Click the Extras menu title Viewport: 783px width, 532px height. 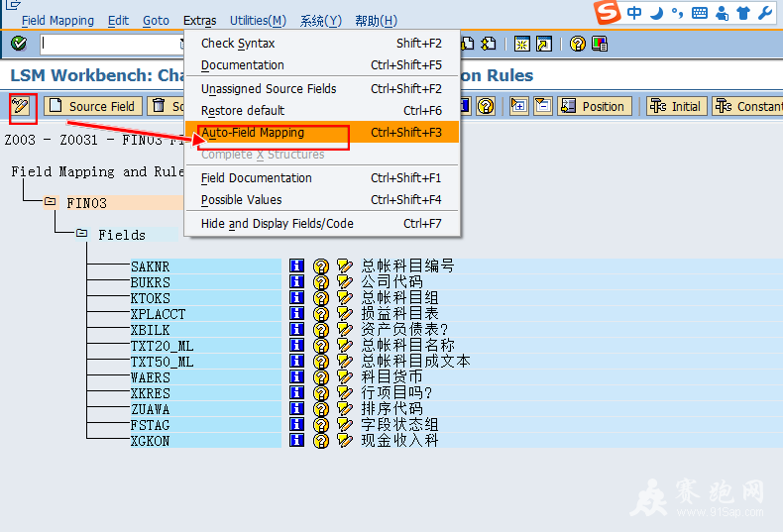(200, 21)
